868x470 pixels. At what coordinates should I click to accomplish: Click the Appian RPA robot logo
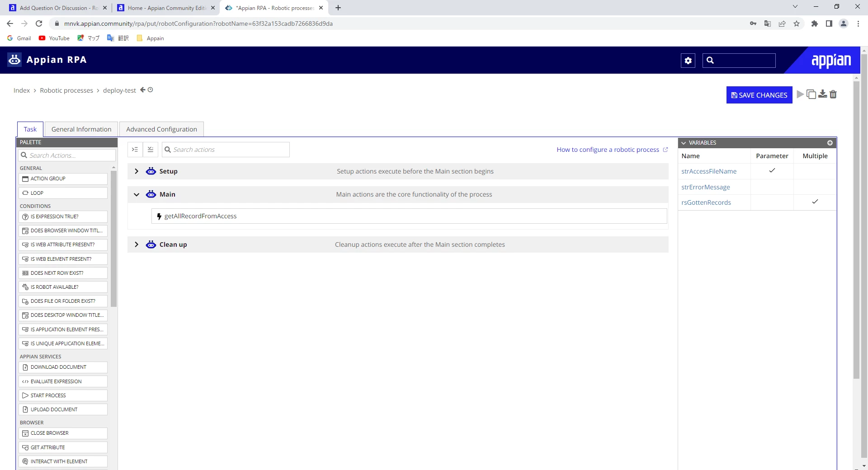pos(14,60)
